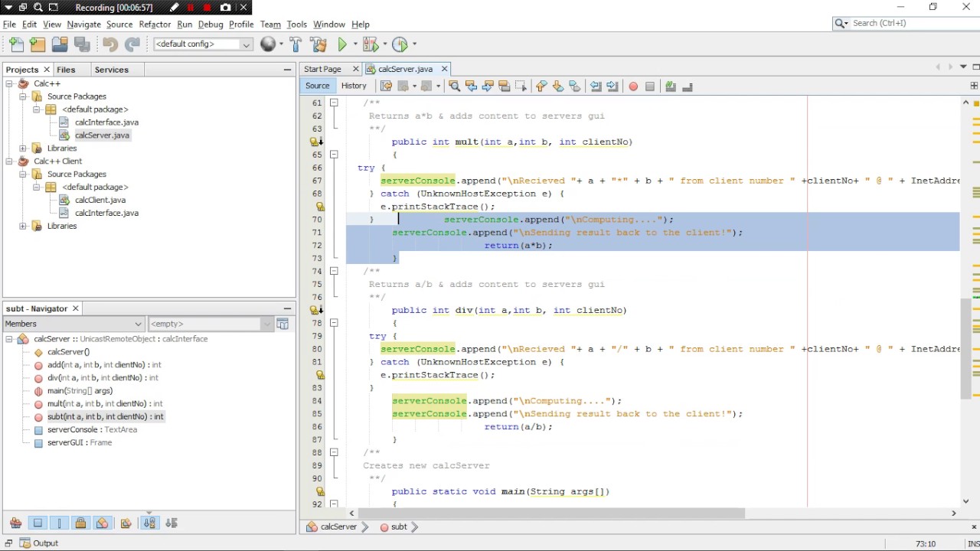This screenshot has width=980, height=551.
Task: Click the Toggle Bookmark icon
Action: pyautogui.click(x=574, y=86)
